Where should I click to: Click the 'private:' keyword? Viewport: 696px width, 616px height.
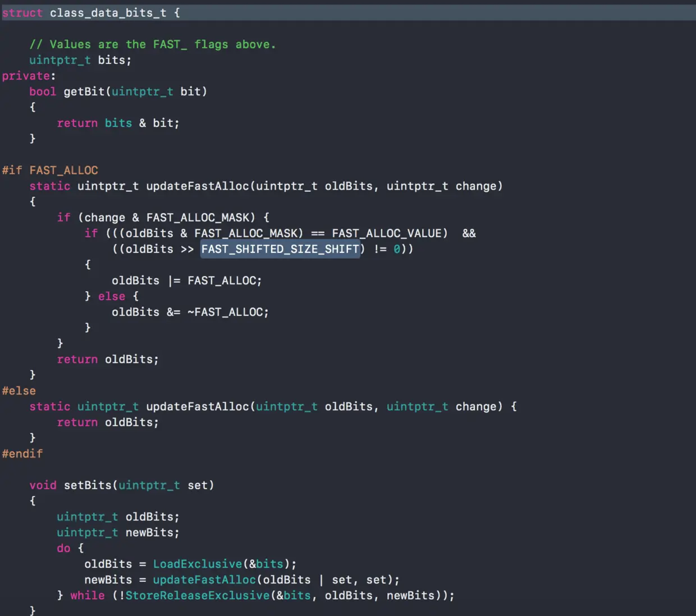[29, 76]
